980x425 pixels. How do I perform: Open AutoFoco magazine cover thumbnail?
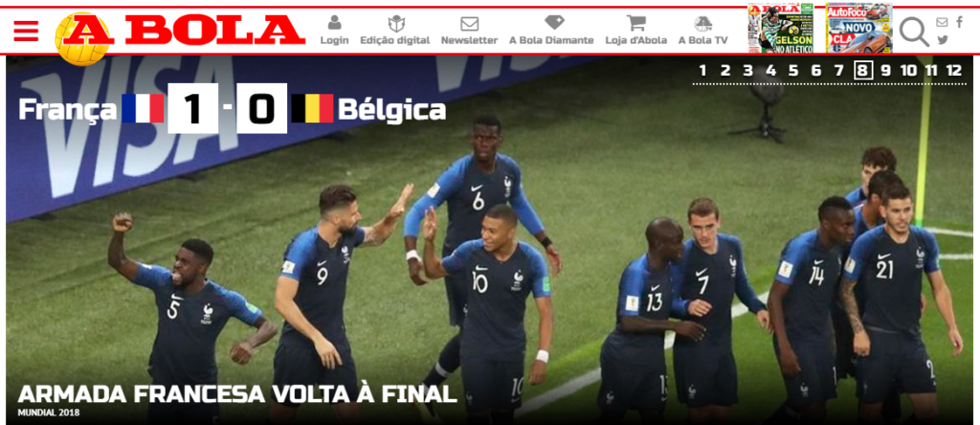(858, 28)
